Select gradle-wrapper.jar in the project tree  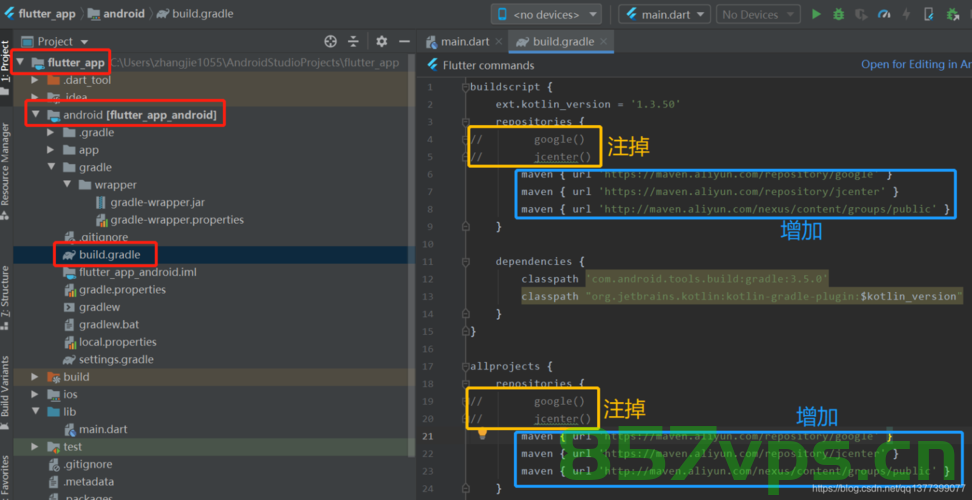coord(157,203)
